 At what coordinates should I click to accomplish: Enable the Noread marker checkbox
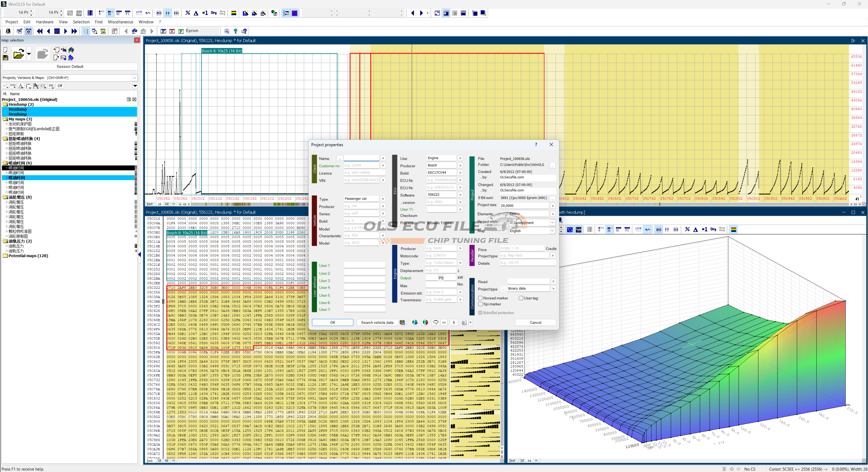480,298
